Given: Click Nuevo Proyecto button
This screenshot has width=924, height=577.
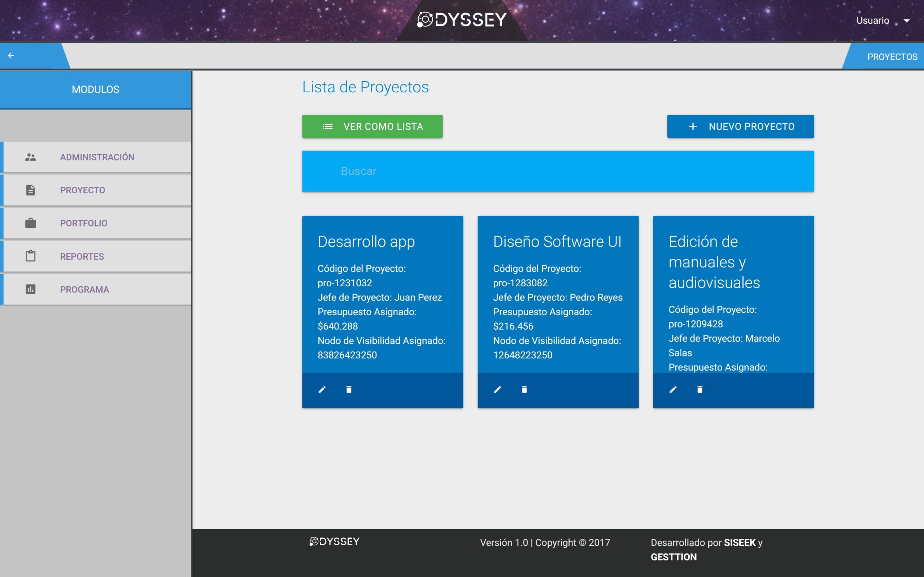Looking at the screenshot, I should [740, 126].
